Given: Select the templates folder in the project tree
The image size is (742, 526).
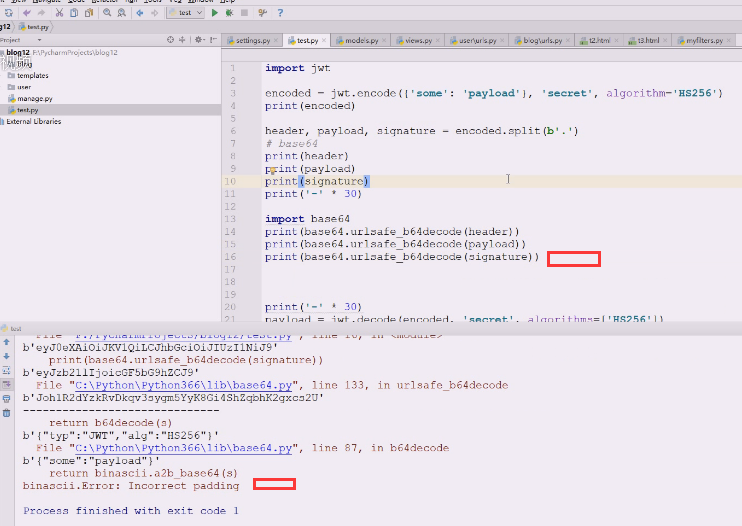Looking at the screenshot, I should pyautogui.click(x=110, y=76).
